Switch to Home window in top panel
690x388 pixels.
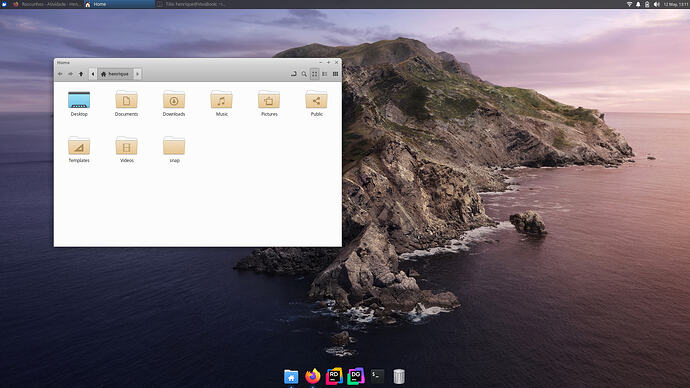118,4
